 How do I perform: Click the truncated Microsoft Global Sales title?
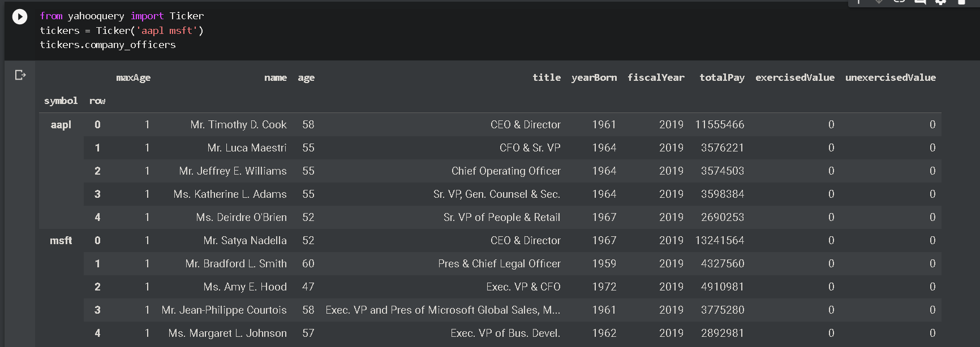(x=443, y=310)
